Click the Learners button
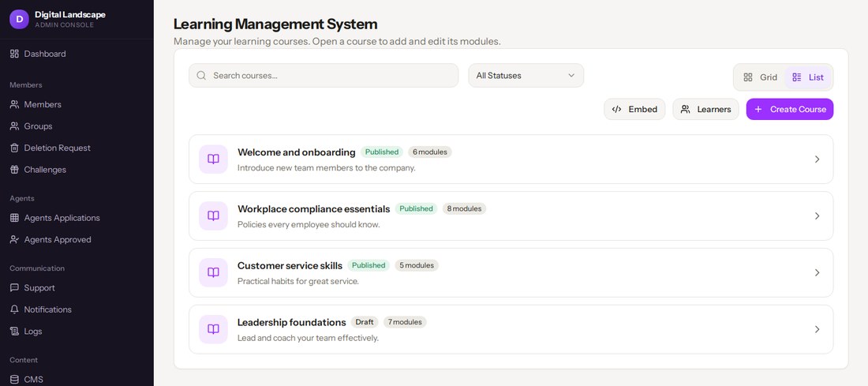Viewport: 868px width, 386px height. coord(705,109)
